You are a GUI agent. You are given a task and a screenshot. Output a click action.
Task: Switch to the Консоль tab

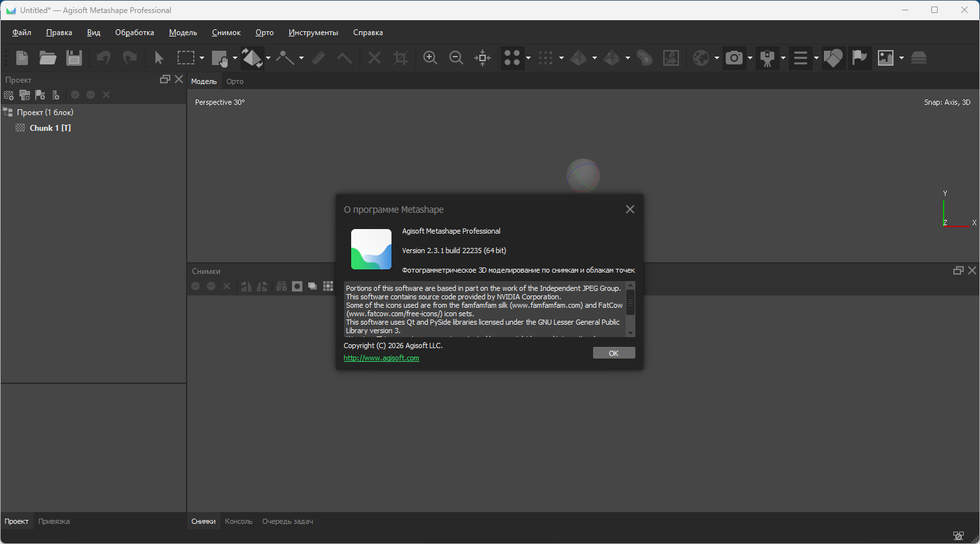pos(239,521)
